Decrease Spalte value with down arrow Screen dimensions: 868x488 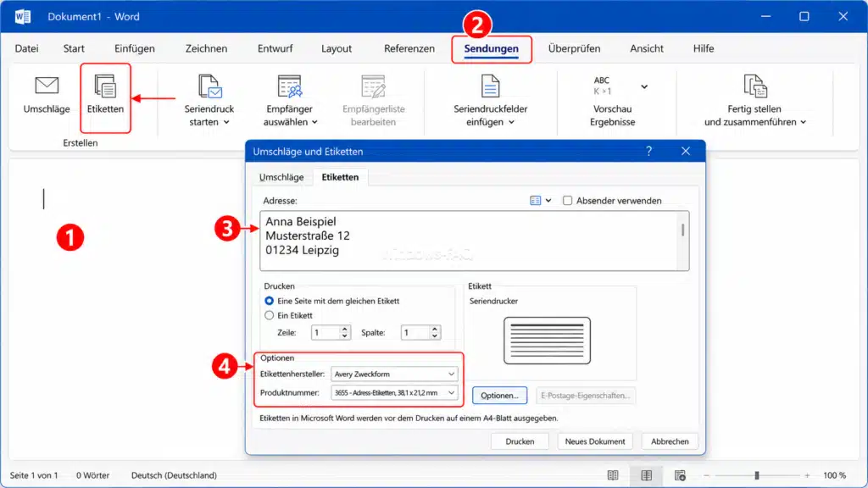pos(435,335)
